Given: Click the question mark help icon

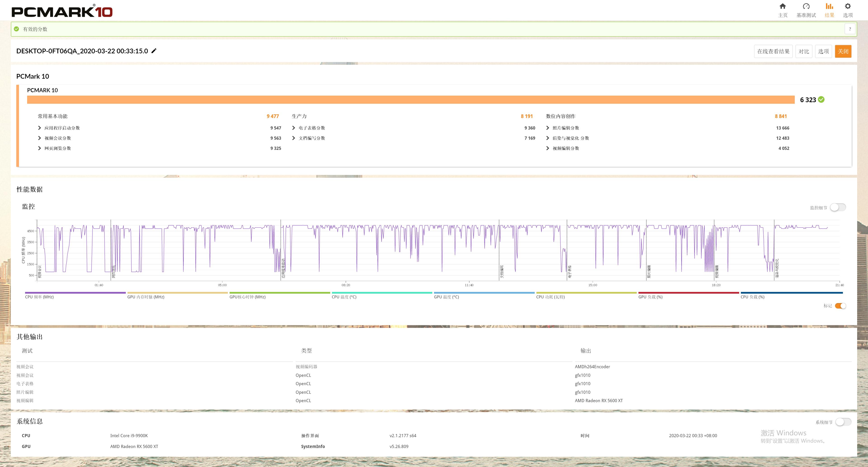Looking at the screenshot, I should (850, 29).
